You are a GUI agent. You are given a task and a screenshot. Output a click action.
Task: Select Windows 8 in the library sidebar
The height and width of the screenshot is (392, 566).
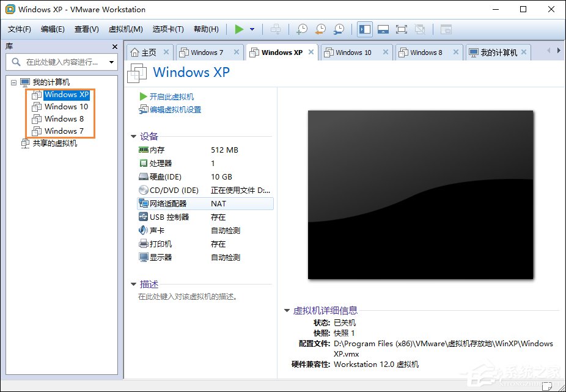point(63,118)
